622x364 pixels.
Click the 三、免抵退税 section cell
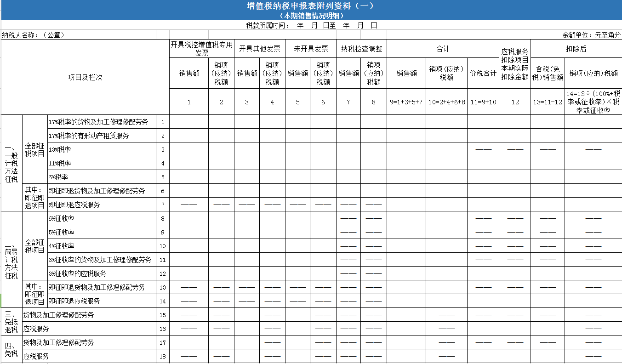(11, 322)
